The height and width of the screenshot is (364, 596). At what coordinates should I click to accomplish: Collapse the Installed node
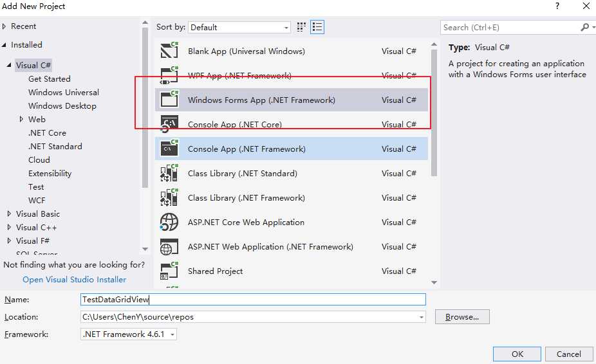click(x=5, y=45)
